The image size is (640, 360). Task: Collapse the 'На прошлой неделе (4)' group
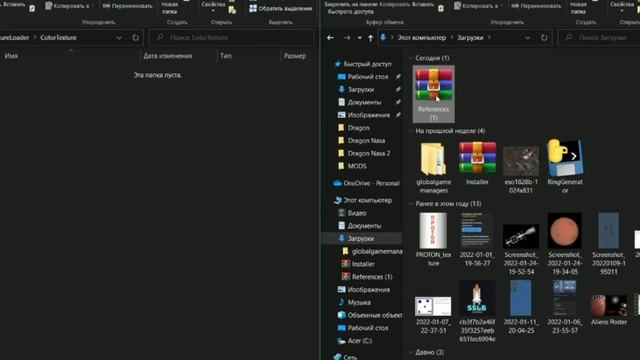click(x=411, y=131)
